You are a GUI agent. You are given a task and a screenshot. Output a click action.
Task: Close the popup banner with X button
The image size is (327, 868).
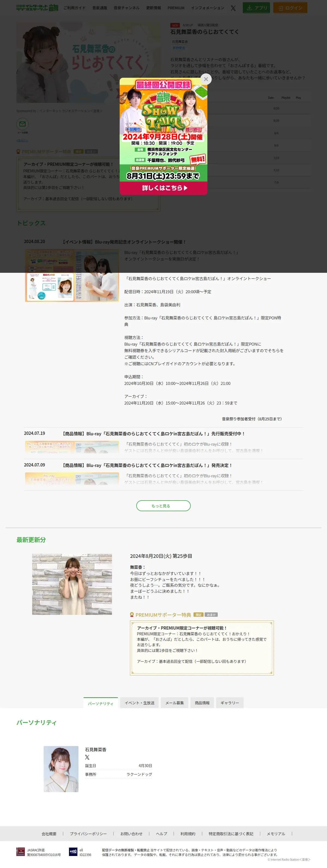tap(206, 79)
